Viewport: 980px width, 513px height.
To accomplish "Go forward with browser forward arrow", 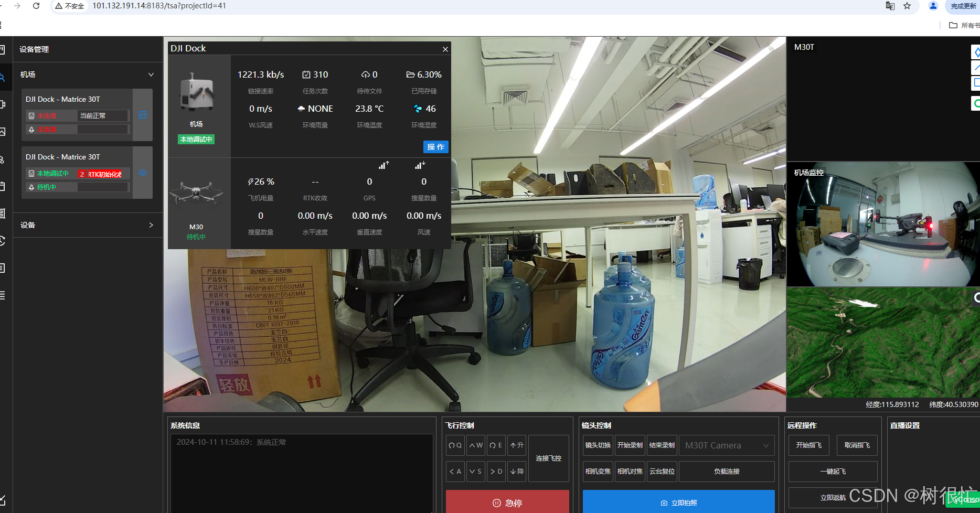I will [x=17, y=6].
